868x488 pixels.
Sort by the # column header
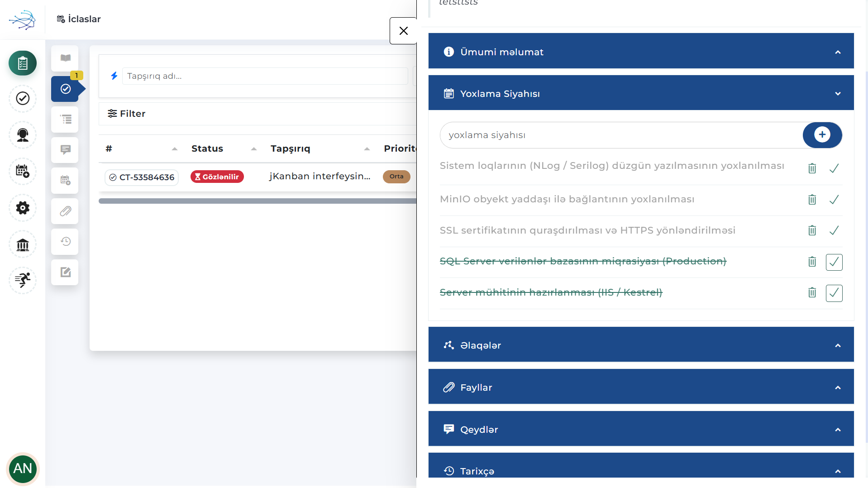141,148
